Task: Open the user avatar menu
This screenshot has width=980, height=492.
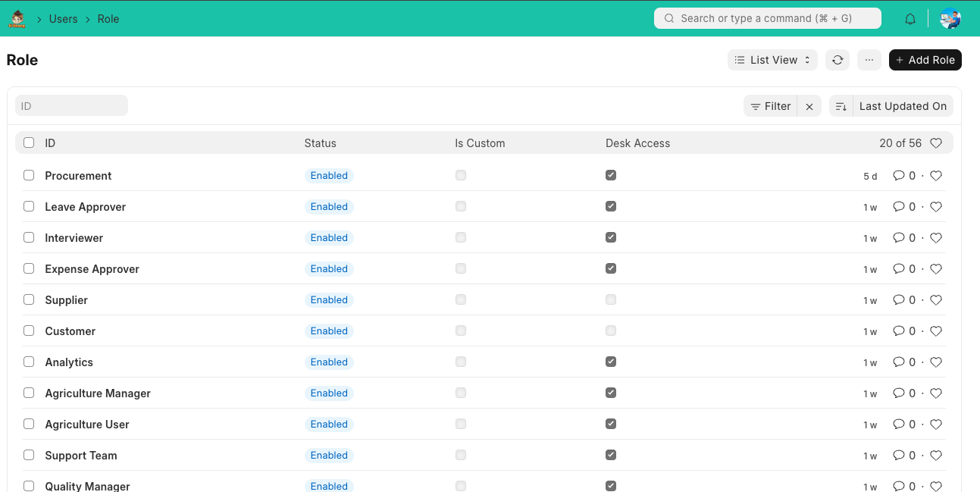Action: tap(950, 19)
